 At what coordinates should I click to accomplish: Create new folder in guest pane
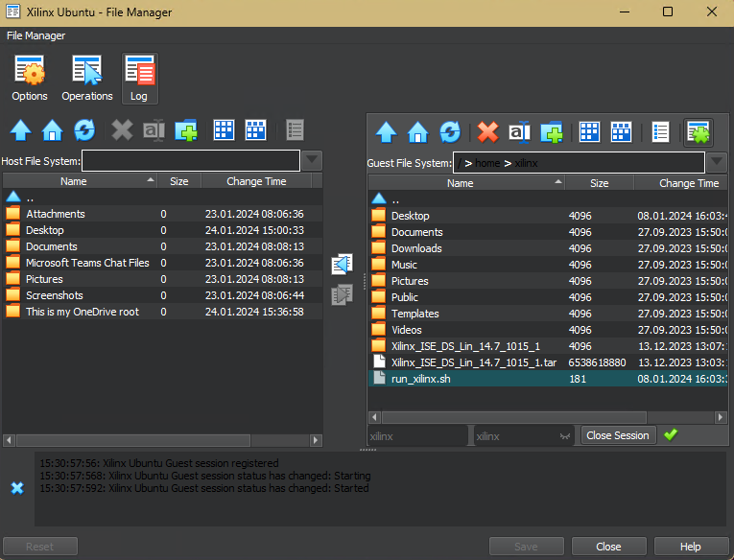(x=552, y=132)
